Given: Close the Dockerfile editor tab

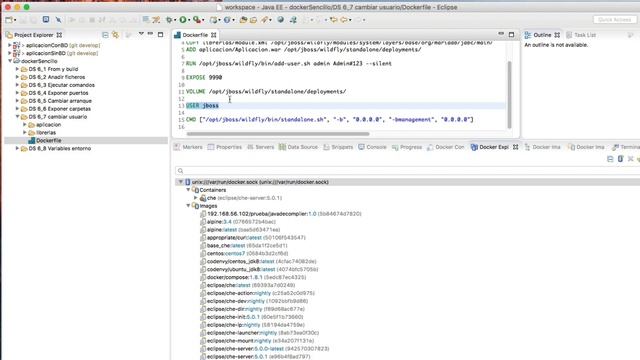Looking at the screenshot, I should pyautogui.click(x=213, y=35).
